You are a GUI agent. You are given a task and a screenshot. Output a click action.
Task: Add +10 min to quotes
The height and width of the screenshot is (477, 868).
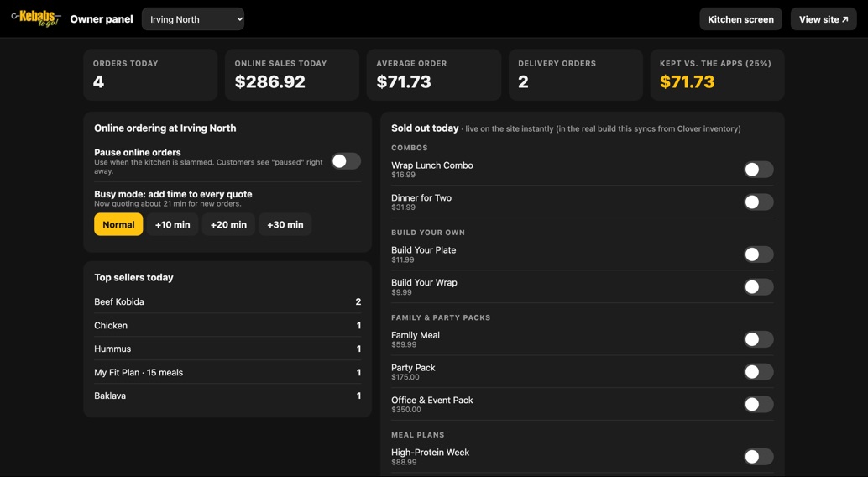click(x=172, y=224)
